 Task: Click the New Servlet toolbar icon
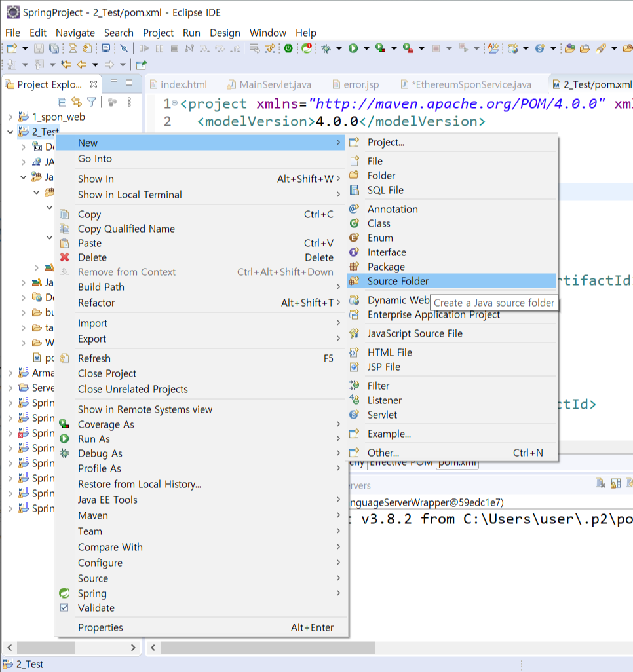click(540, 48)
